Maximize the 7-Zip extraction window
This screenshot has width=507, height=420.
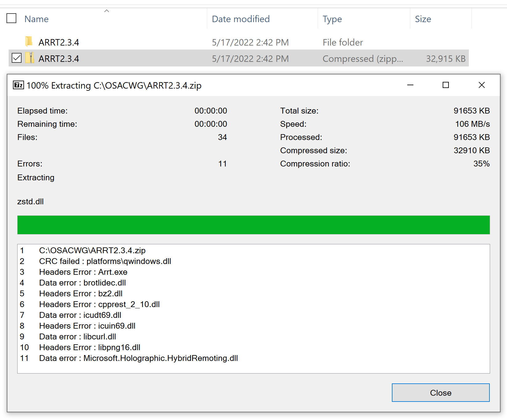tap(445, 85)
